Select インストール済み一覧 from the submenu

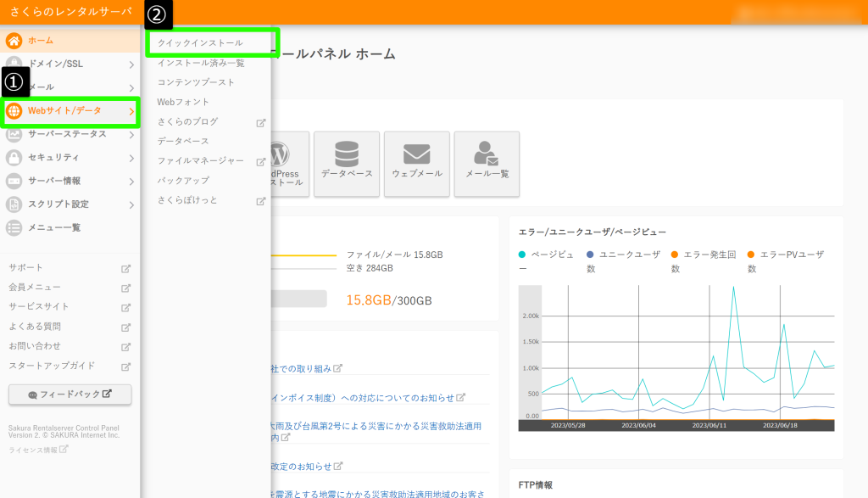201,63
